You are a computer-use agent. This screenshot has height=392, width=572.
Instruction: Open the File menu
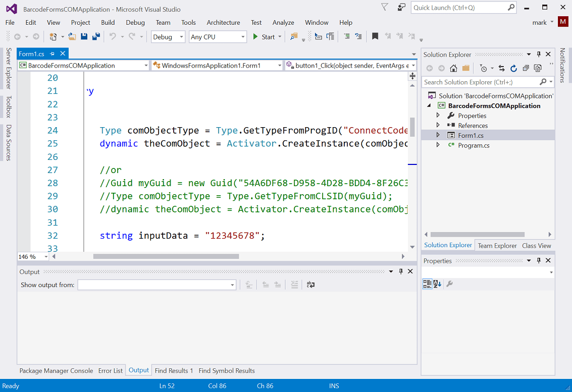pos(10,23)
